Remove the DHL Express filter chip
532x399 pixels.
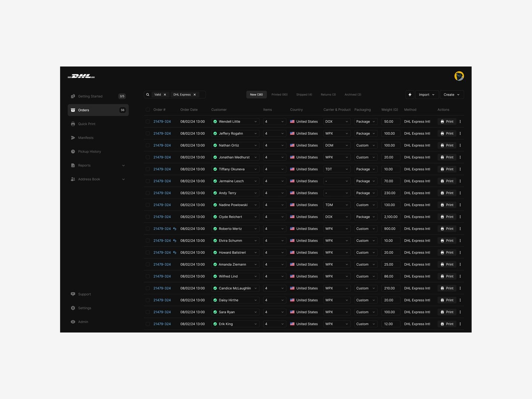(195, 95)
